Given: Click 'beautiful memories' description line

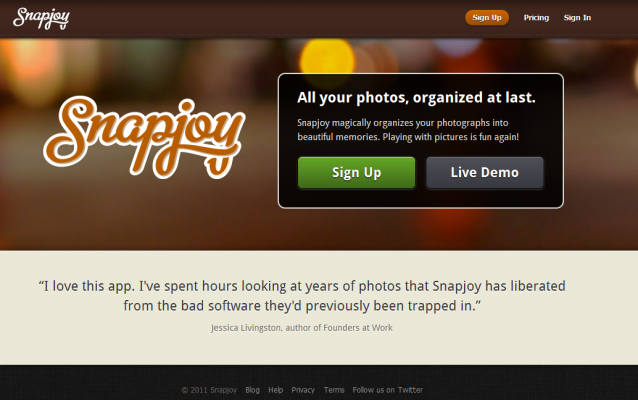Looking at the screenshot, I should pyautogui.click(x=408, y=137).
